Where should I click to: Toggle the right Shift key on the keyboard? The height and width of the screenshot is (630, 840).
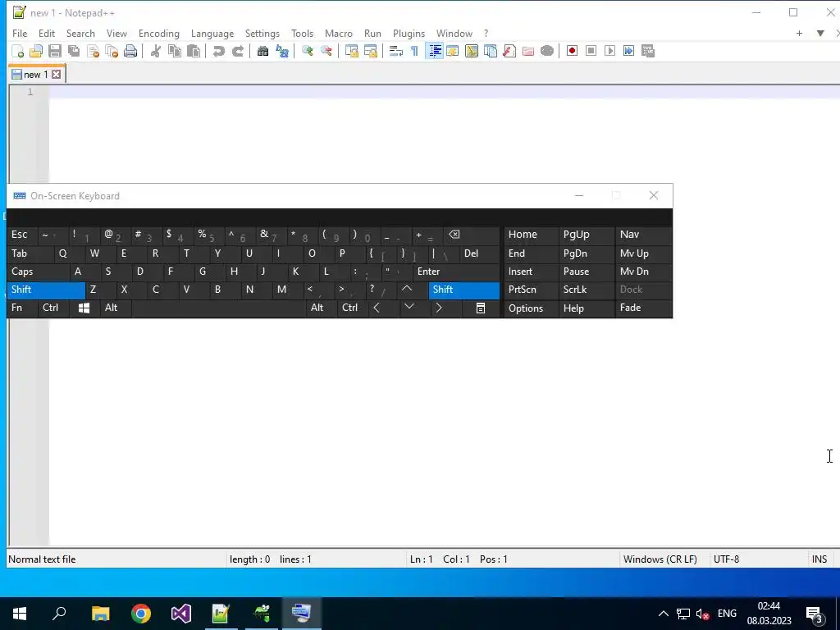pos(464,290)
